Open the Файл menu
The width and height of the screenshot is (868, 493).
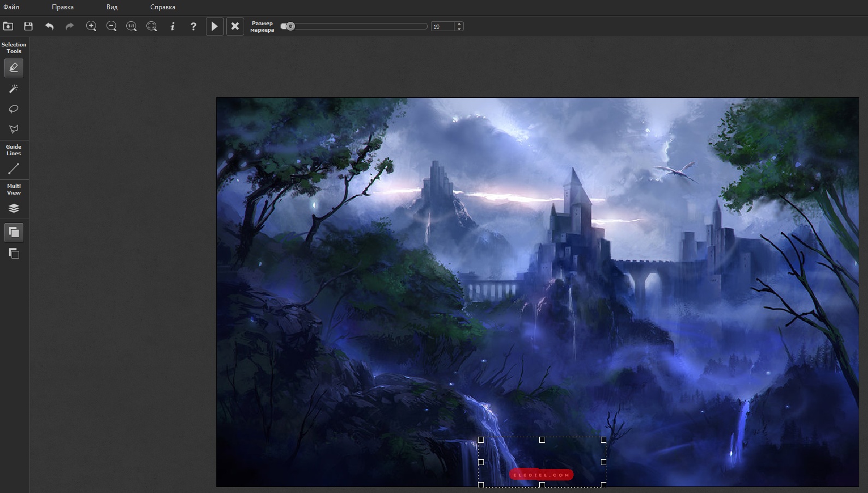11,7
